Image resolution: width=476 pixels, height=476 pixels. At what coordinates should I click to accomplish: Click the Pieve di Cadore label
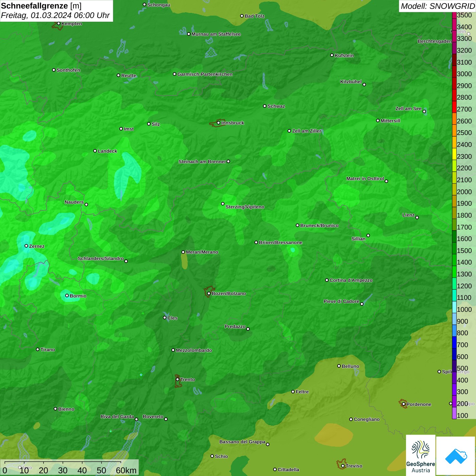click(x=341, y=301)
